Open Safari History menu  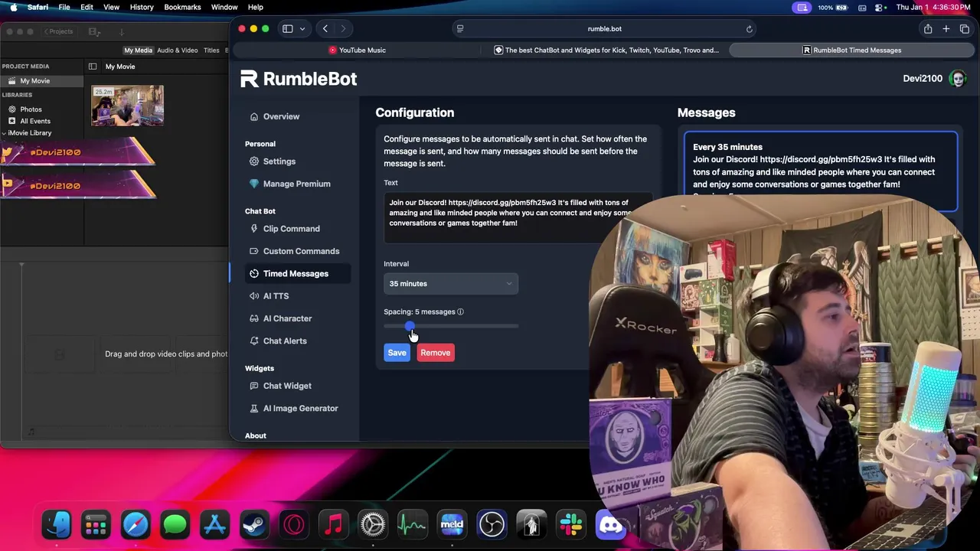click(142, 8)
